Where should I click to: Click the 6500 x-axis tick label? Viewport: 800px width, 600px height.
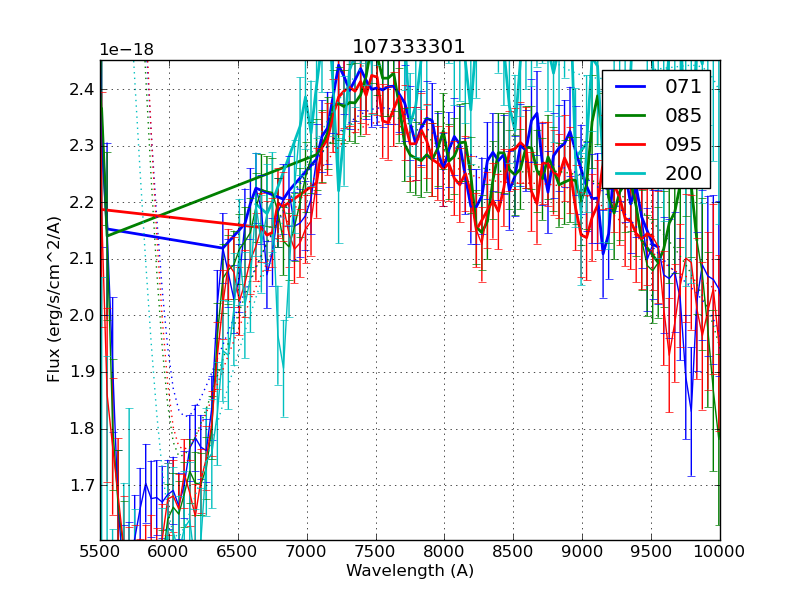pos(238,551)
